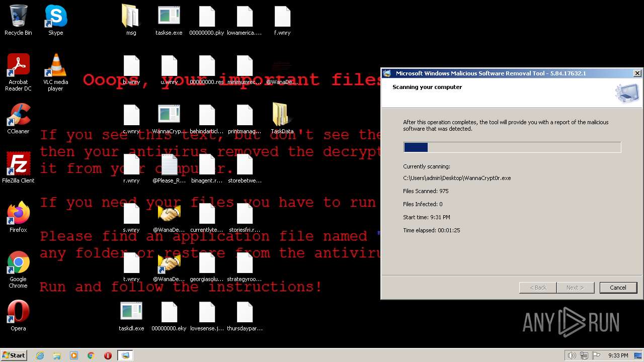Select the taskdl.exe file icon
This screenshot has height=362, width=644.
pos(131,316)
